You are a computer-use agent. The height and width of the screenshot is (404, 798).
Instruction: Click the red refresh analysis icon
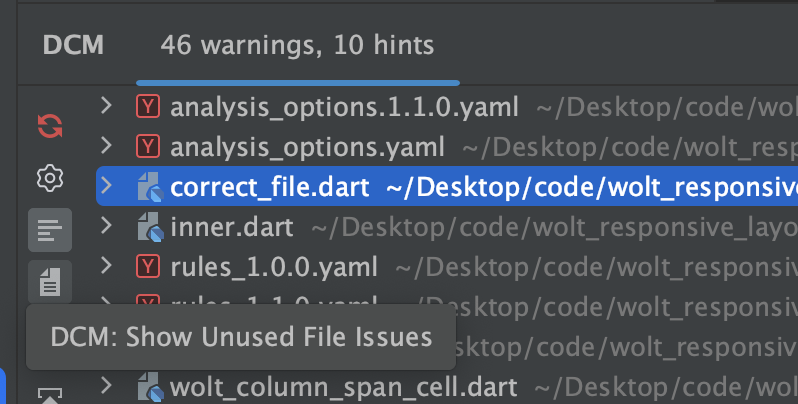pyautogui.click(x=50, y=126)
